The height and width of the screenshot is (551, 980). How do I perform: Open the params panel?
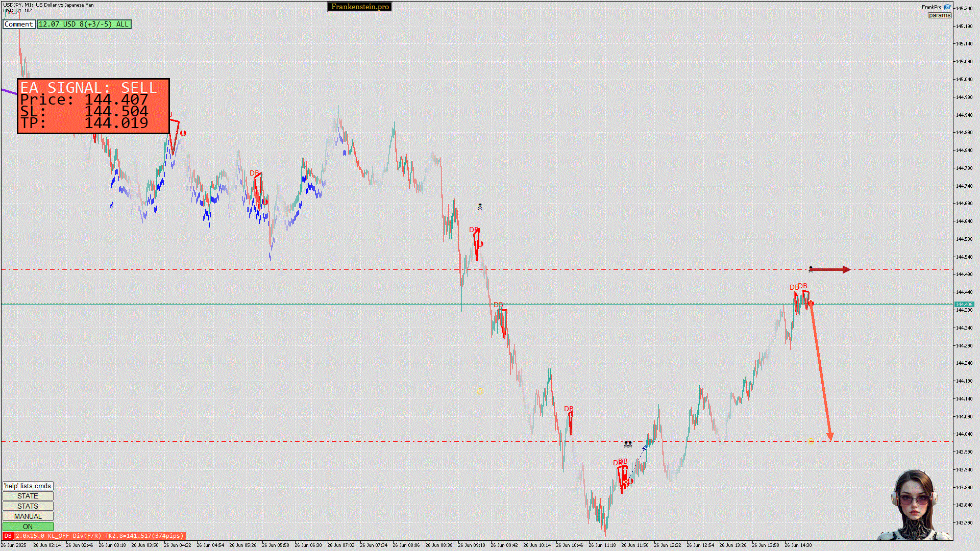(939, 15)
